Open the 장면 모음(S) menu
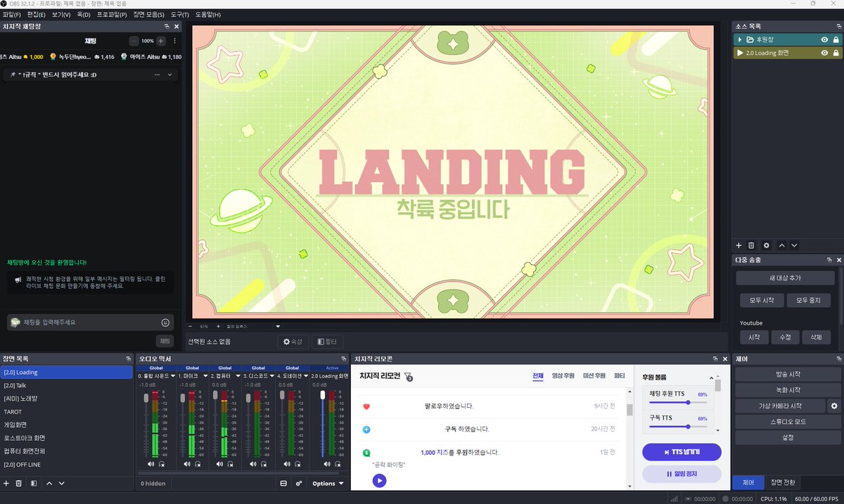 pyautogui.click(x=150, y=15)
